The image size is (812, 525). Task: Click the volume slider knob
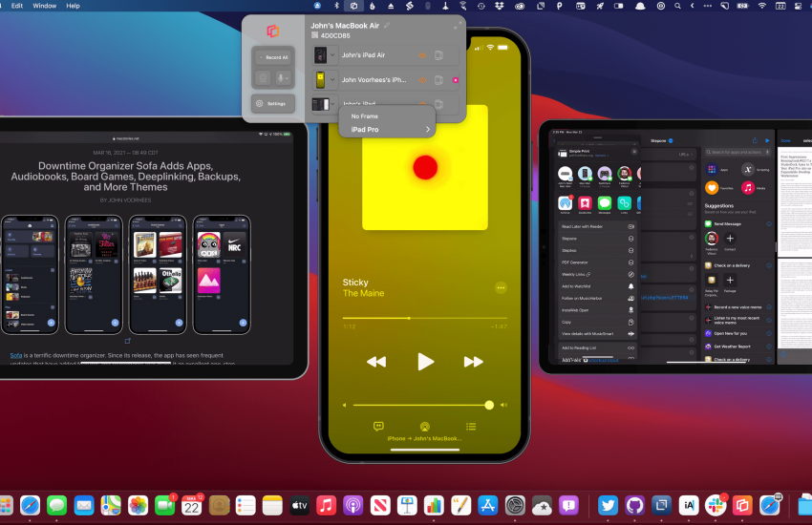pyautogui.click(x=489, y=405)
